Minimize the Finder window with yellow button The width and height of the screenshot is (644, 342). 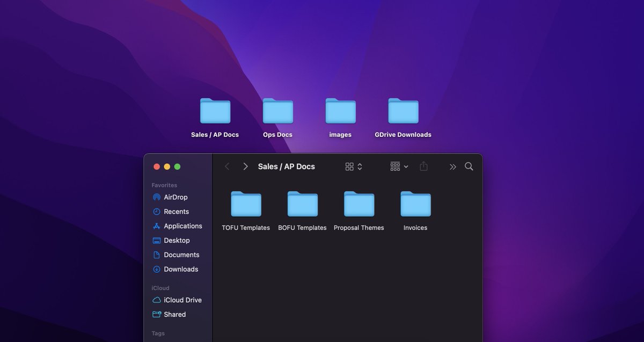[x=167, y=167]
